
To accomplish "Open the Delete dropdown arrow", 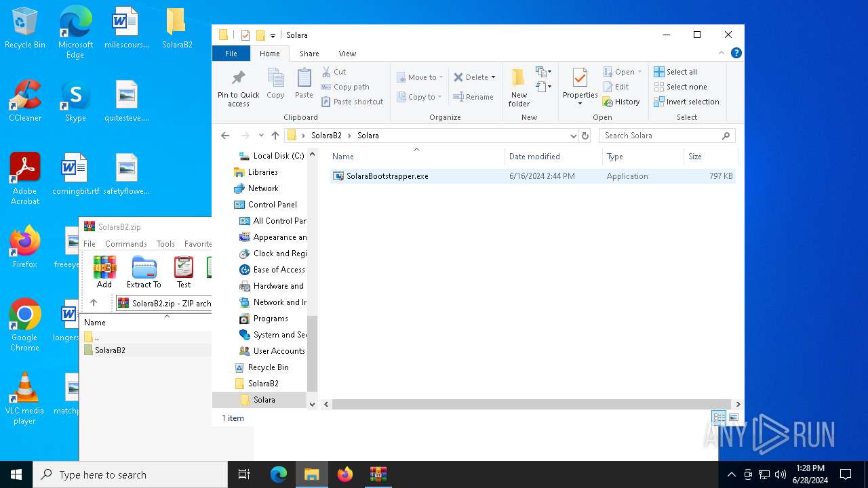I will (493, 77).
